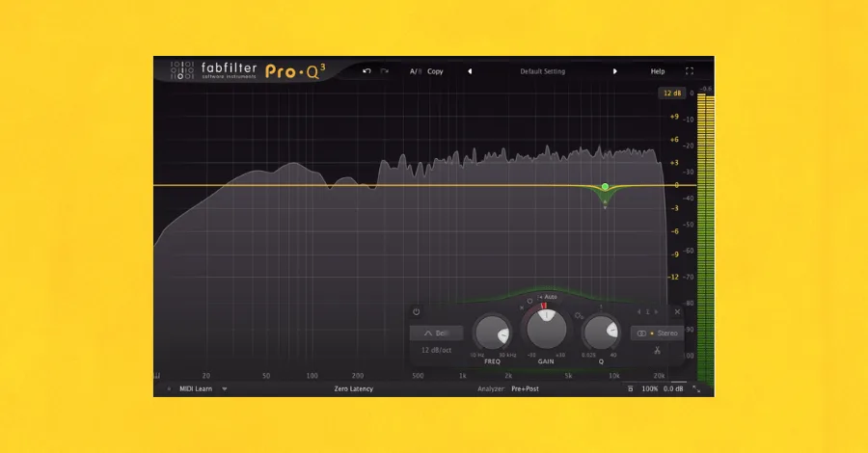This screenshot has width=868, height=453.
Task: Toggle the band power button
Action: tap(417, 312)
